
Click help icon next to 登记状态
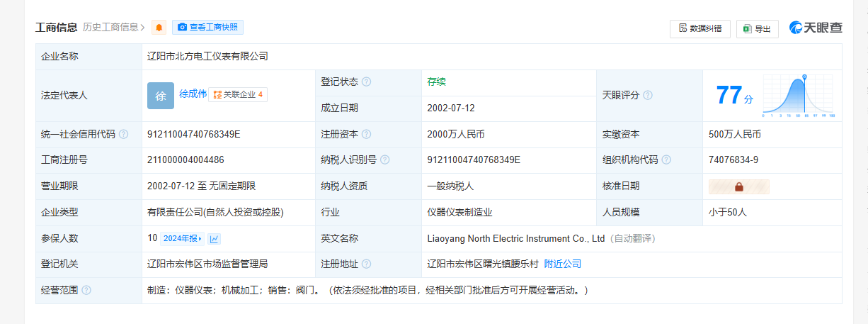tap(366, 82)
